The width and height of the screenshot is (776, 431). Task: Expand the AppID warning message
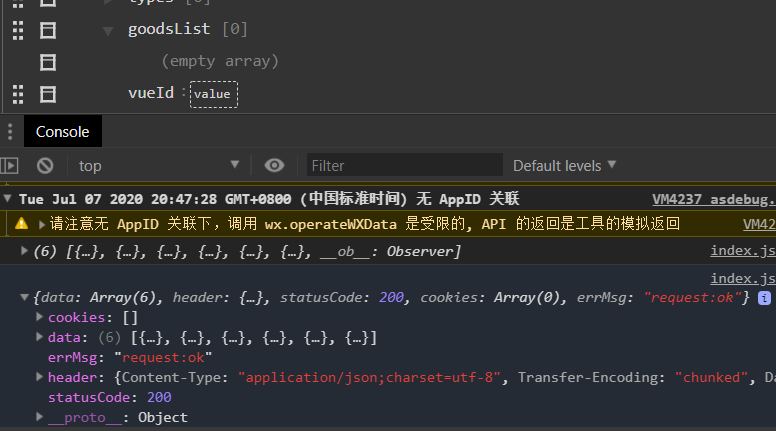(x=42, y=225)
